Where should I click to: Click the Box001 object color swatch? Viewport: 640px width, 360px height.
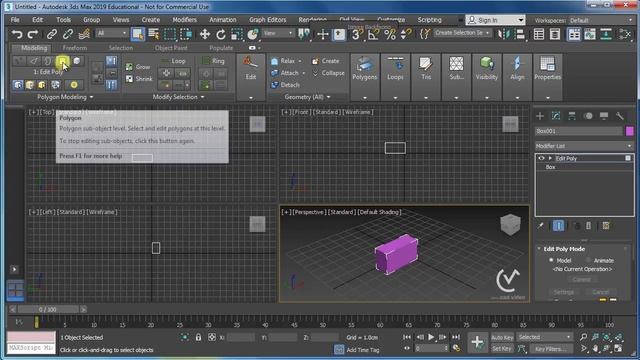(629, 131)
